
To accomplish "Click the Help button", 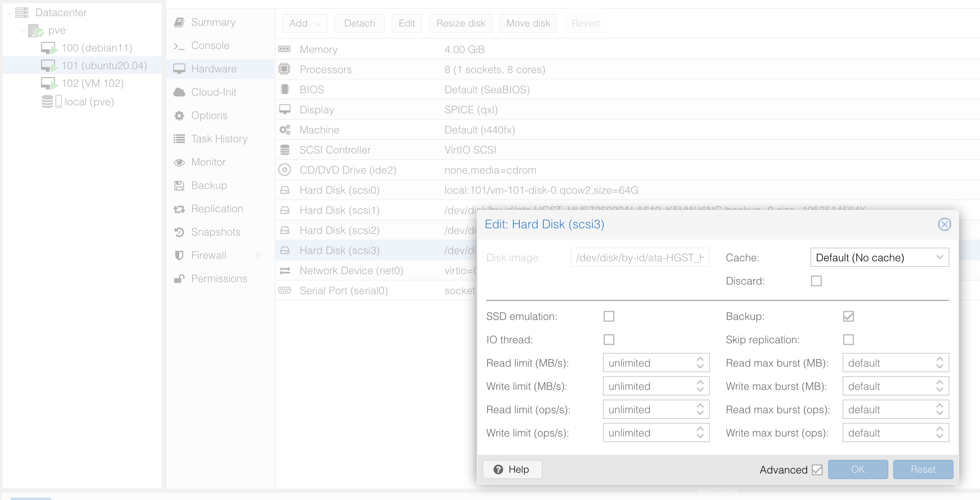I will [x=512, y=469].
